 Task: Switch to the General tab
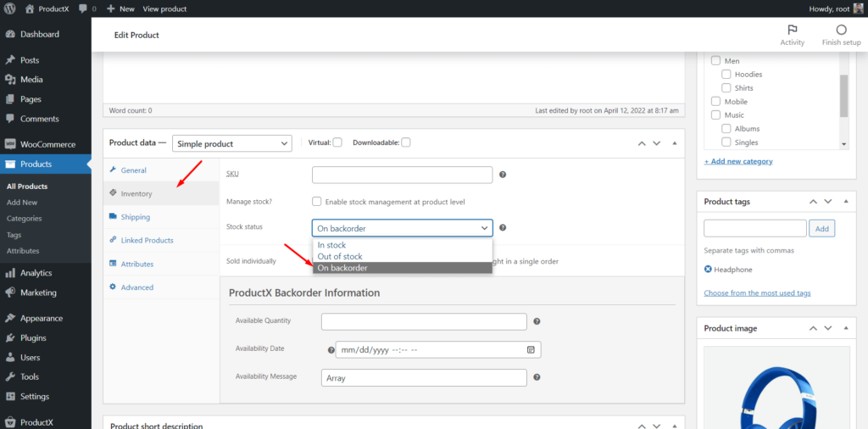[x=162, y=170]
